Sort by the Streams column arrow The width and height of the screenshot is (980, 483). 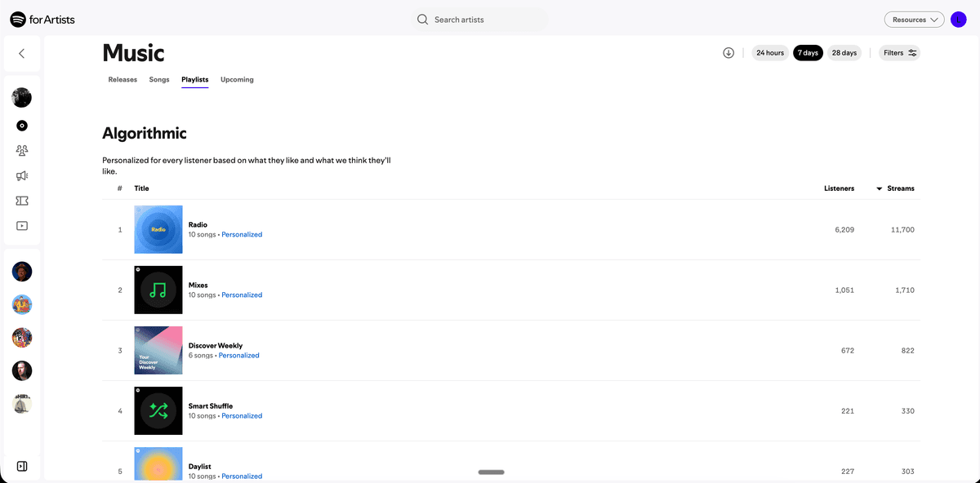(880, 188)
